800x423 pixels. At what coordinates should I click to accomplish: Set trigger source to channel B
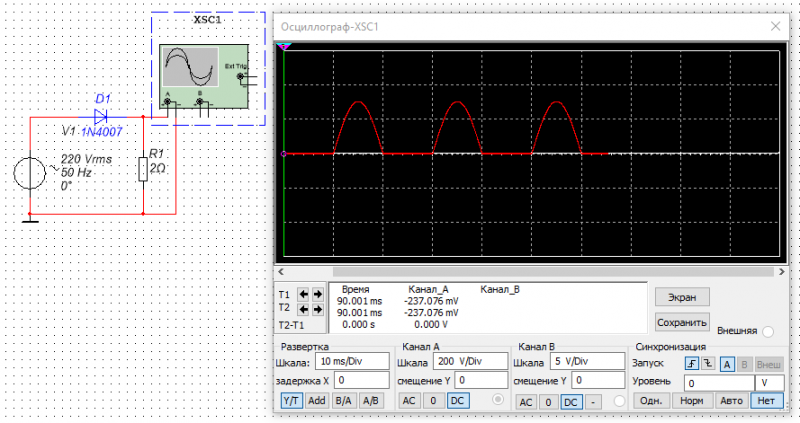(x=744, y=364)
